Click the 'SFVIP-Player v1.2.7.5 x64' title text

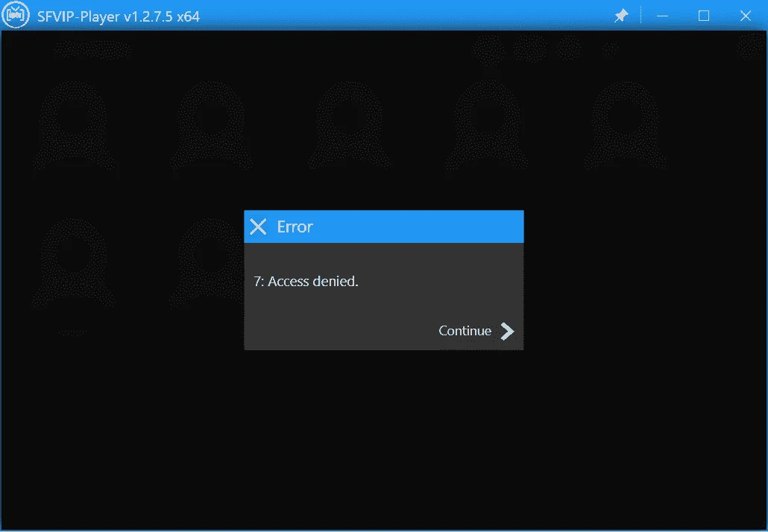[119, 16]
